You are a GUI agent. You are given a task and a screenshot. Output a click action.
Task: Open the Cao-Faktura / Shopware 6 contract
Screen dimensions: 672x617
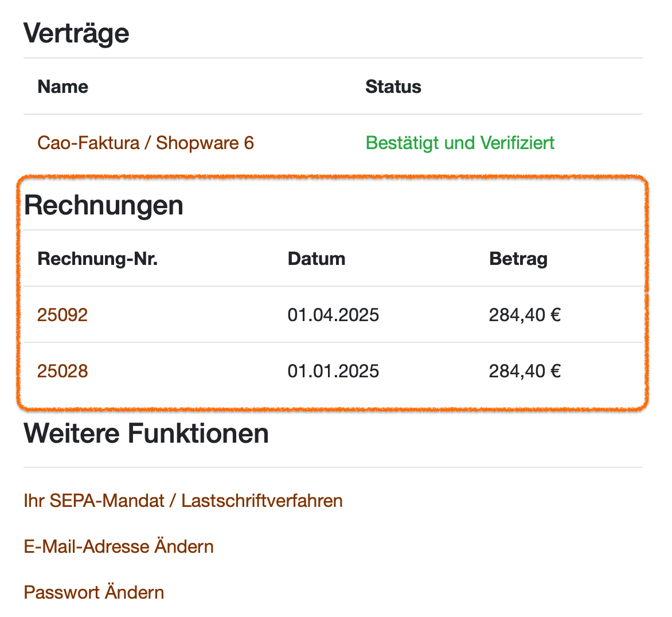[145, 143]
